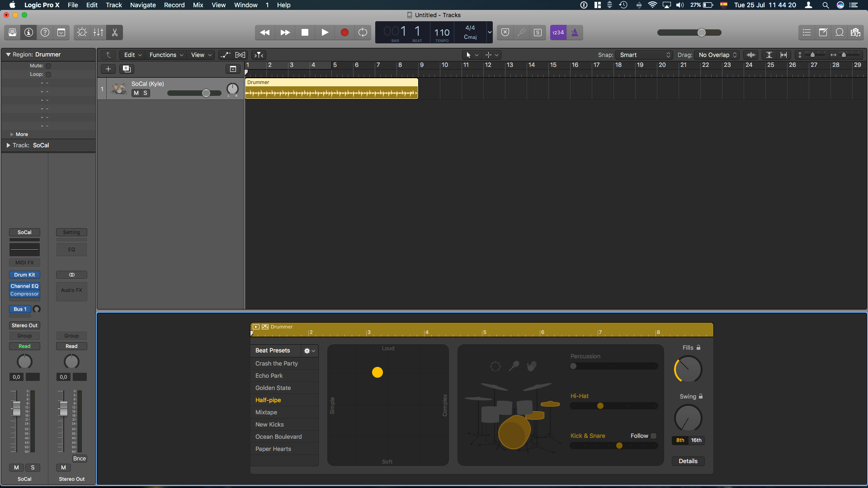This screenshot has width=868, height=488.
Task: Open the Scissors editors button
Action: point(114,33)
